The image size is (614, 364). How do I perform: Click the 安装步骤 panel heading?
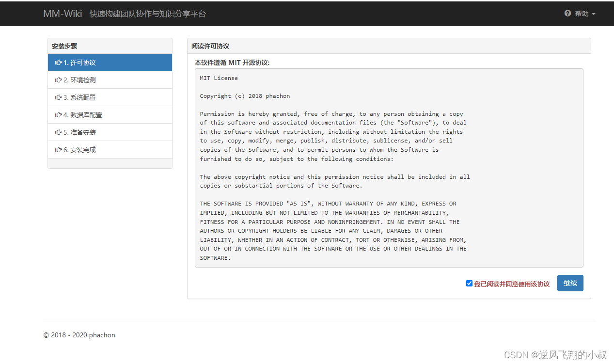point(110,46)
